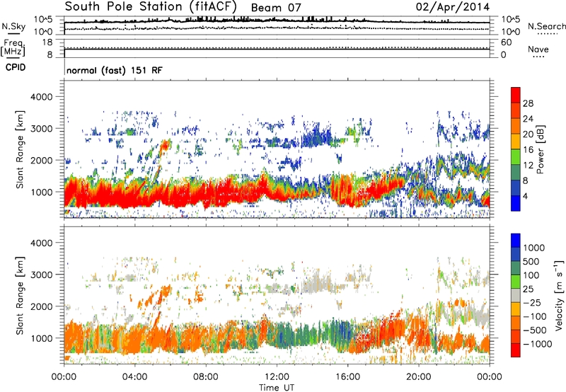
Task: Click the gray segment of the velocity colorbar
Action: point(516,296)
